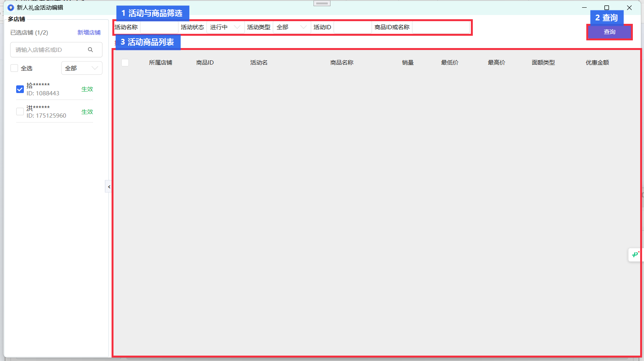Click the 已选店铺 (1/2) label
Image resolution: width=644 pixels, height=361 pixels.
pyautogui.click(x=29, y=33)
